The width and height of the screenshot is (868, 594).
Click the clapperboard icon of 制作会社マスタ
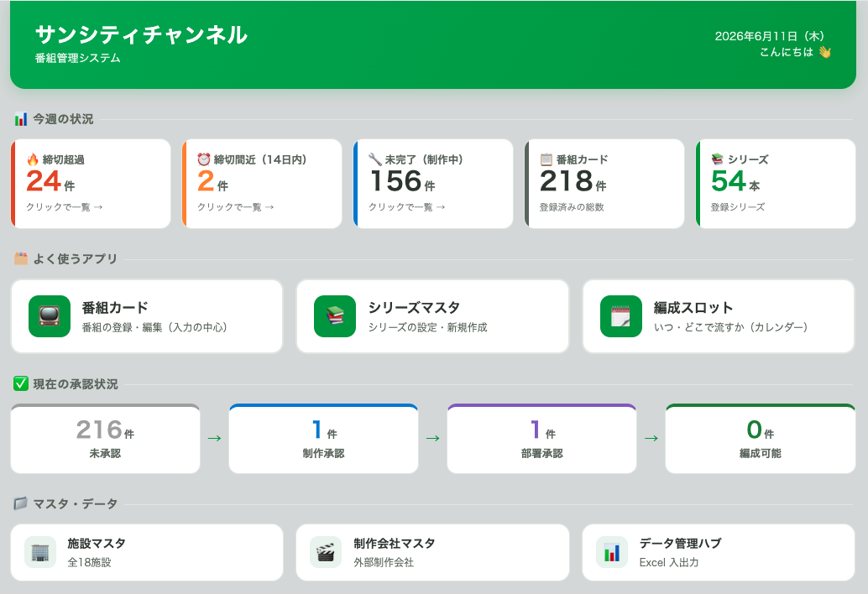point(326,552)
